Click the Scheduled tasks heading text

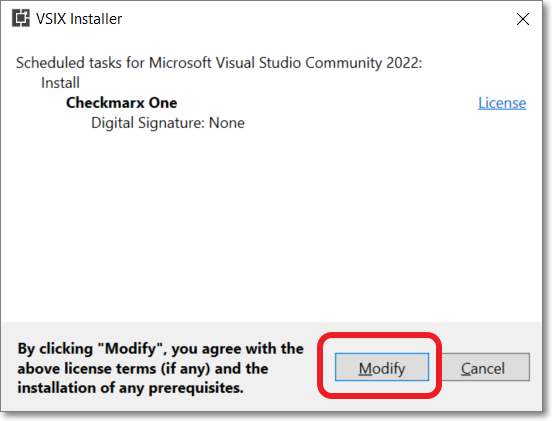(219, 63)
